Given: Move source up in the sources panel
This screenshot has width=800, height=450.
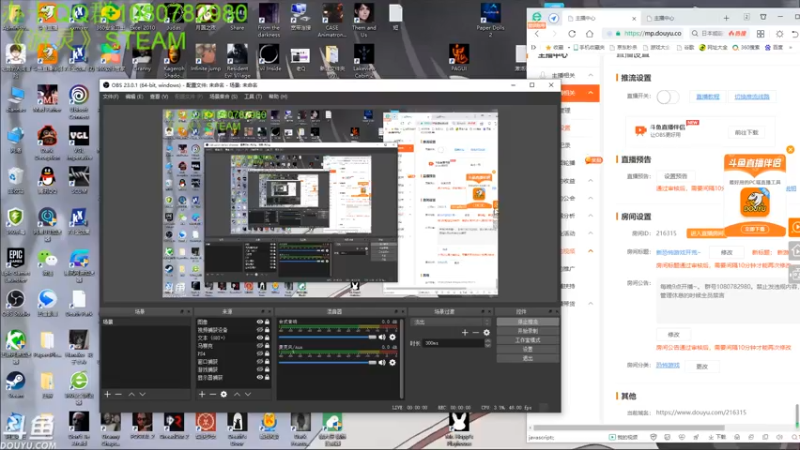Looking at the screenshot, I should 237,394.
